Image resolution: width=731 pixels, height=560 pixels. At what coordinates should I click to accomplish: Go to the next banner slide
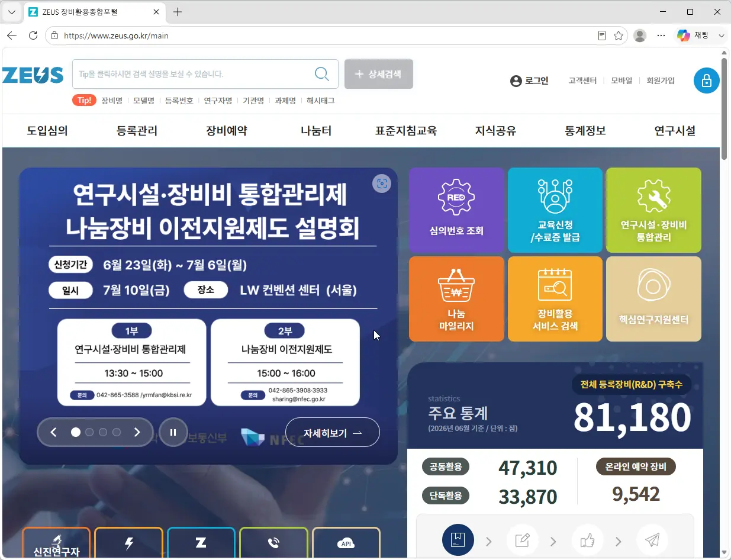click(x=137, y=432)
